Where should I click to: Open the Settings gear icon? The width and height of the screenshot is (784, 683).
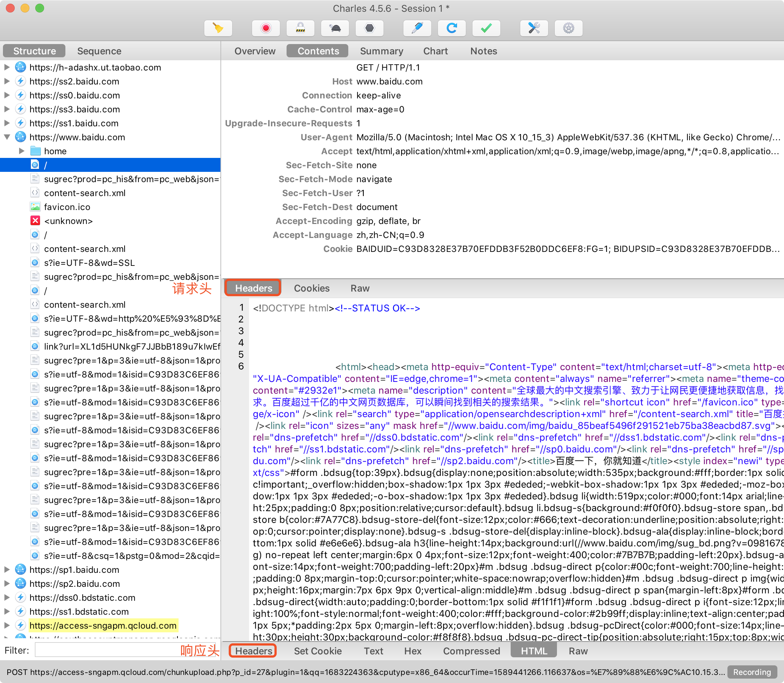(569, 28)
